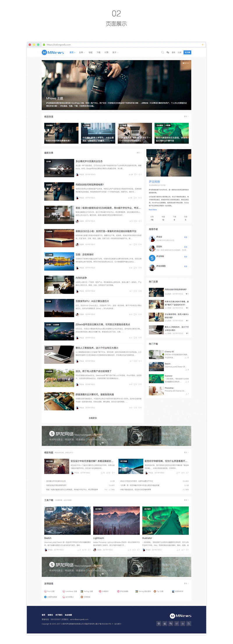Viewport: 233px width, 644px height.
Task: Open the 问答 menu item
Action: coord(106,52)
